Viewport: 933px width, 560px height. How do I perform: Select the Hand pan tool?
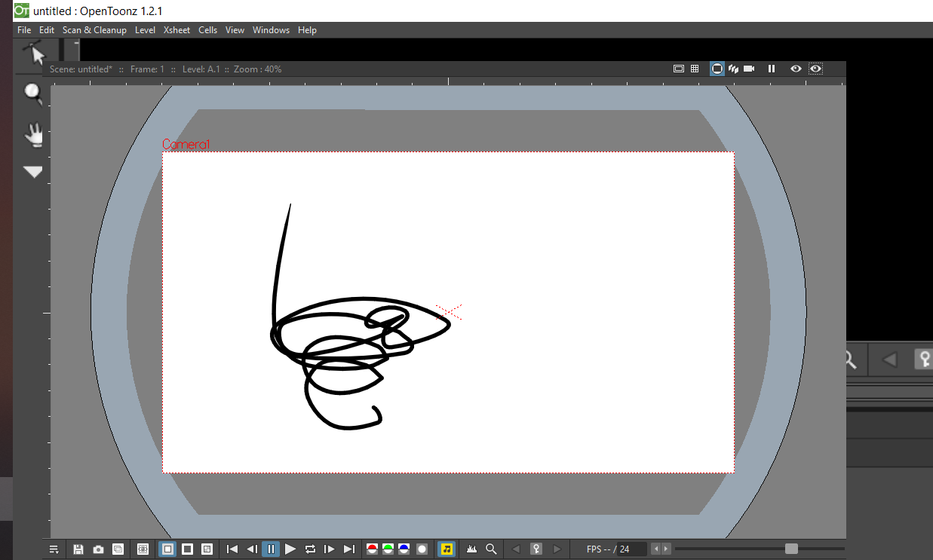point(34,134)
